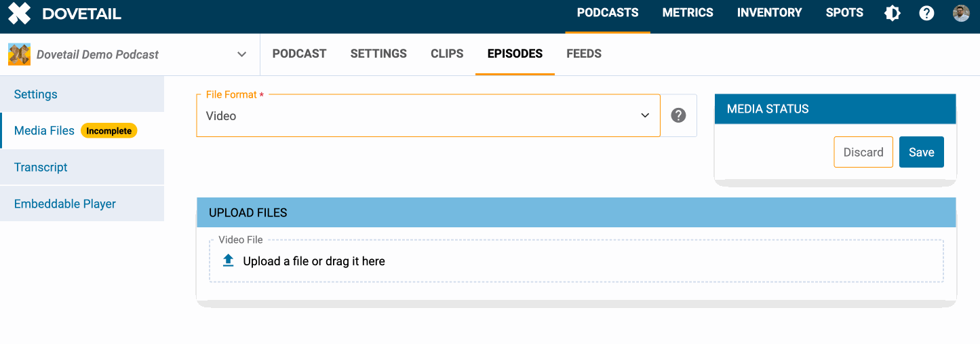This screenshot has height=344, width=980.
Task: Open the File Format dropdown showing Video
Action: click(x=427, y=116)
